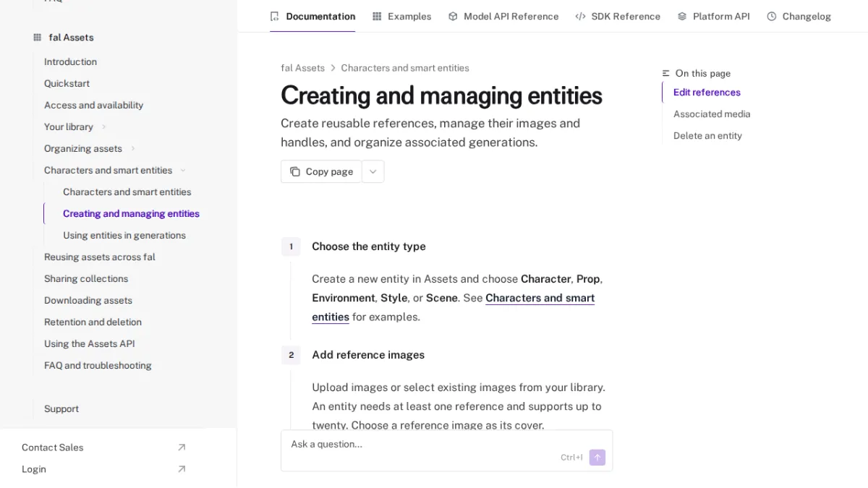Open Using the Assets API in sidebar
The image size is (868, 488).
click(90, 344)
